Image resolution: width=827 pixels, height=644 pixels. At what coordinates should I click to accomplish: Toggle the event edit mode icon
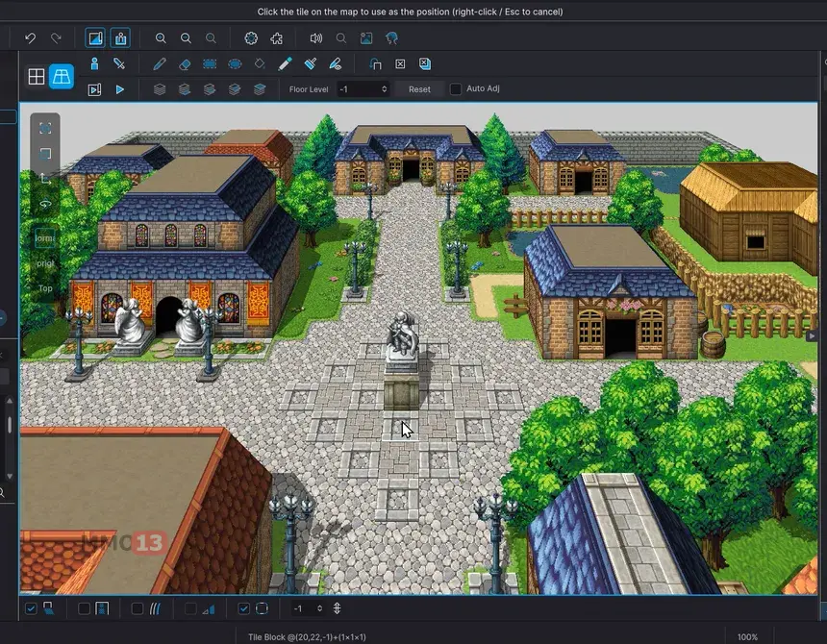(121, 37)
